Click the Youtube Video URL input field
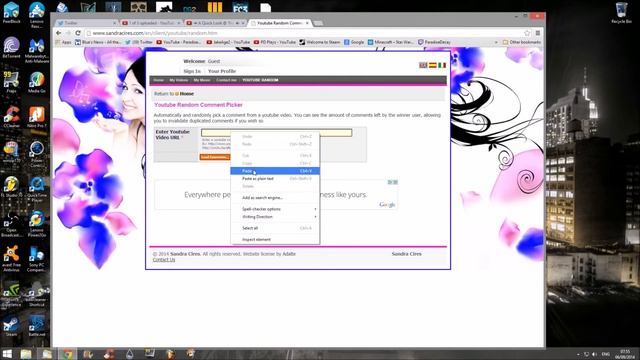 [276, 133]
